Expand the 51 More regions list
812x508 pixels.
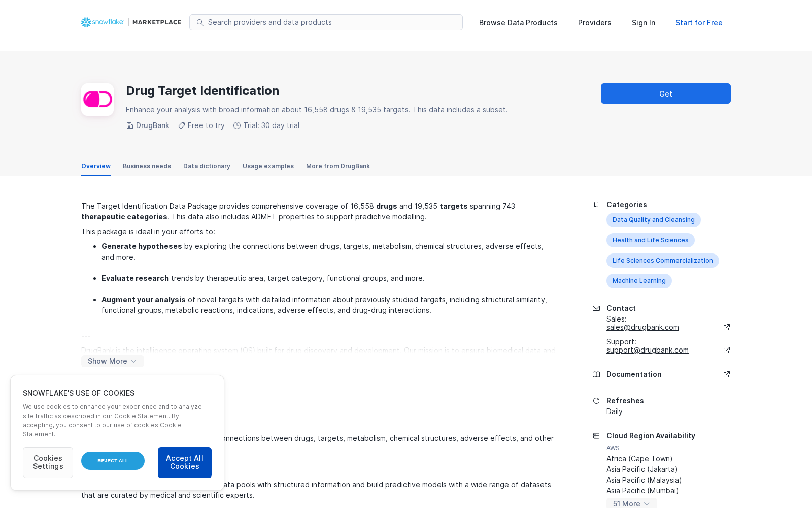(631, 503)
